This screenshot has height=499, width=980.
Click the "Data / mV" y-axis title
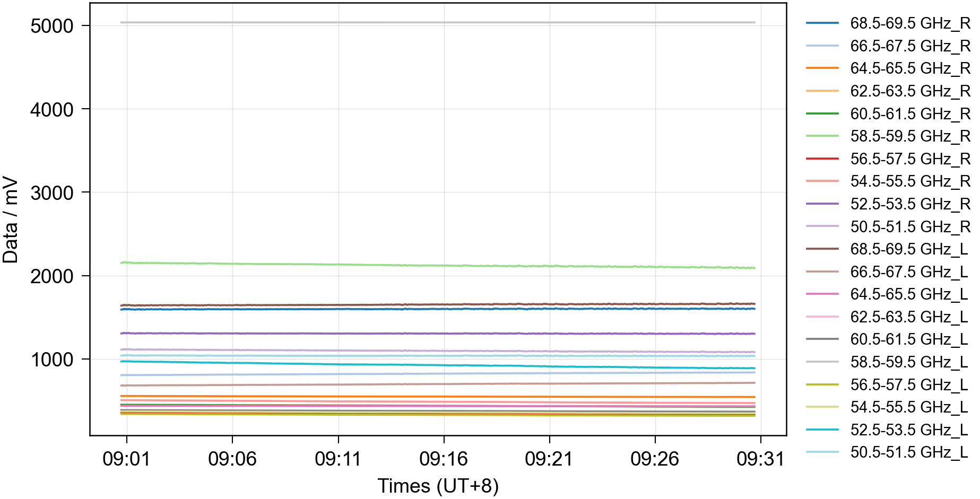click(11, 220)
